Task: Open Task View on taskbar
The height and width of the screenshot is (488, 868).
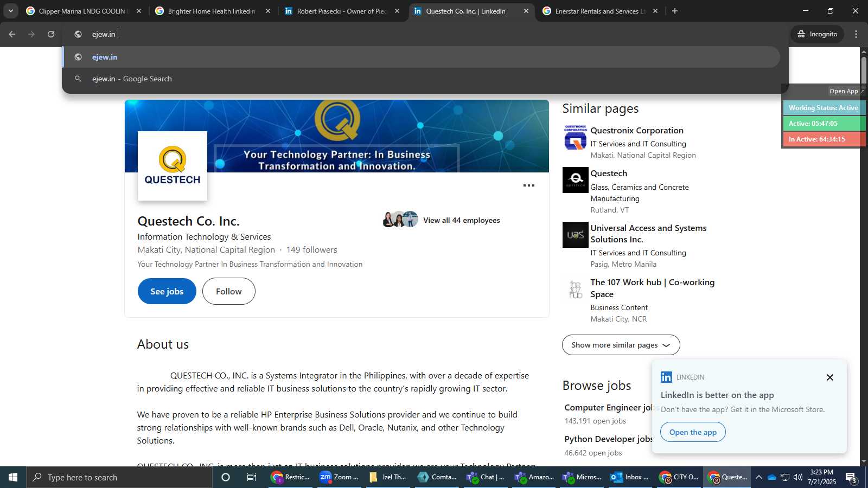Action: click(252, 477)
